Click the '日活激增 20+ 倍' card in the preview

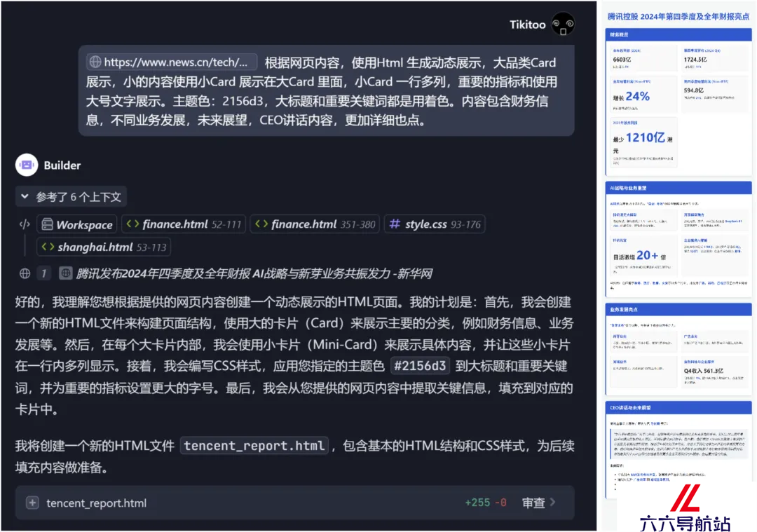(x=643, y=255)
